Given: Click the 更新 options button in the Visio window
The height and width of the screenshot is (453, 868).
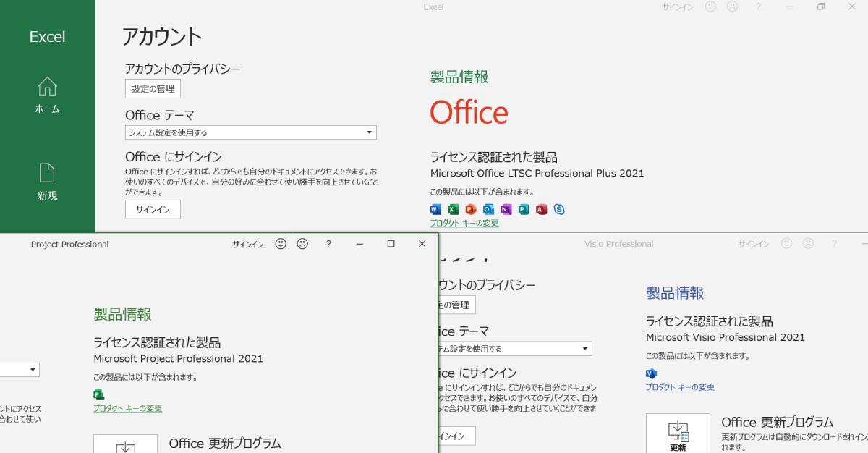Looking at the screenshot, I should coord(678,433).
